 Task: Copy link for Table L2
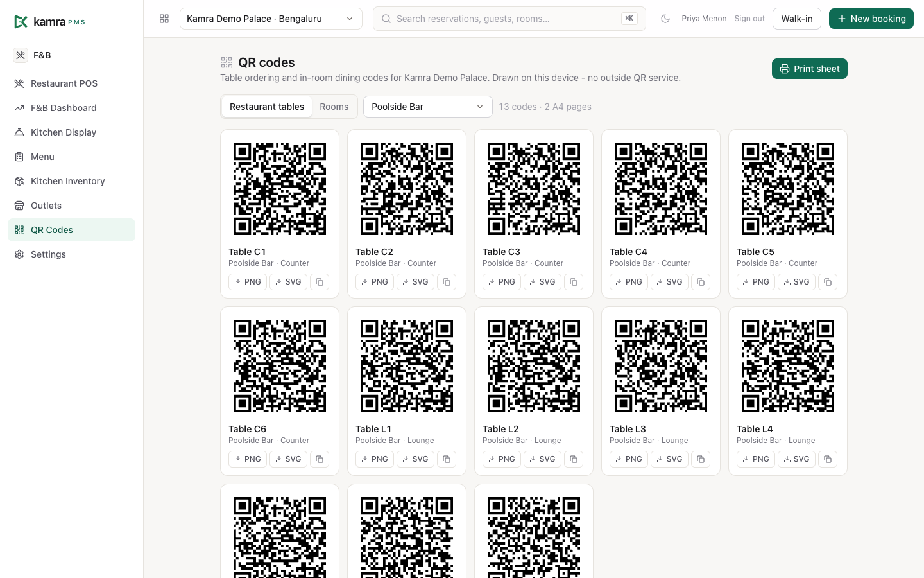click(574, 459)
